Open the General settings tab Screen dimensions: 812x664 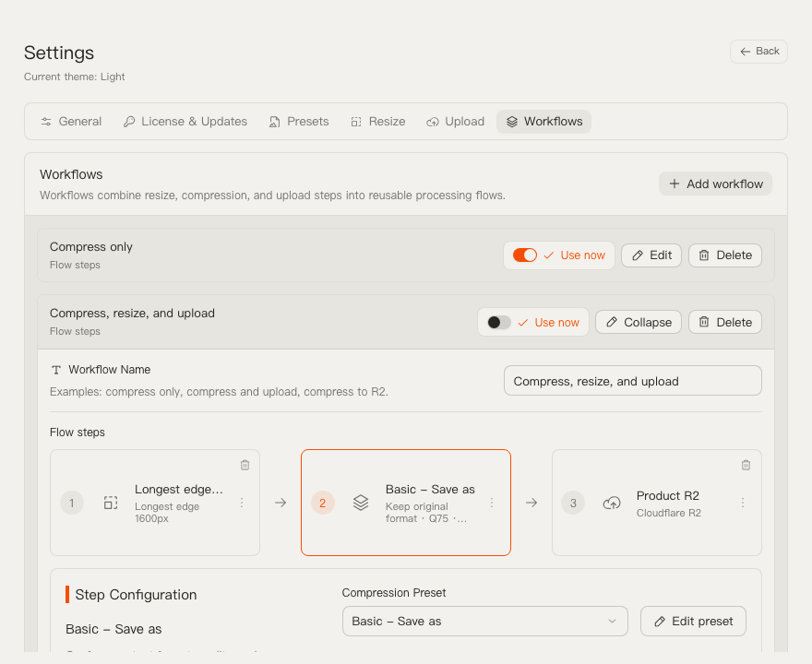[71, 122]
